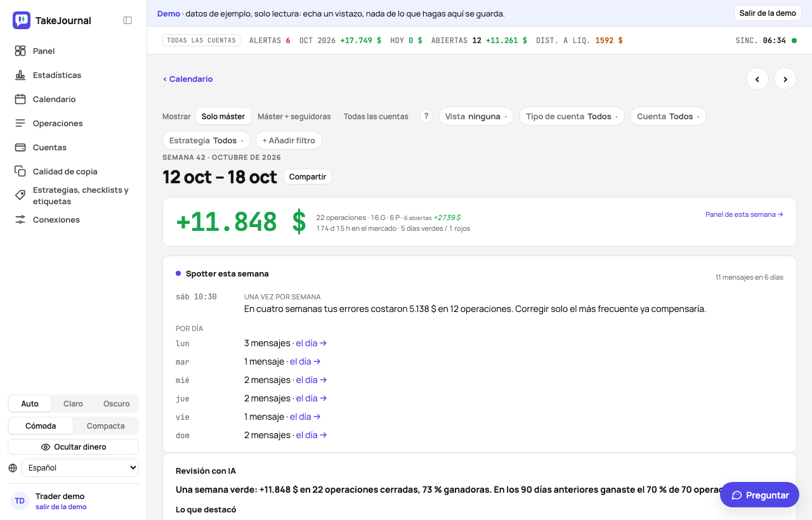Screen dimensions: 812x520
Task: Open the question mark help icon
Action: pyautogui.click(x=426, y=116)
